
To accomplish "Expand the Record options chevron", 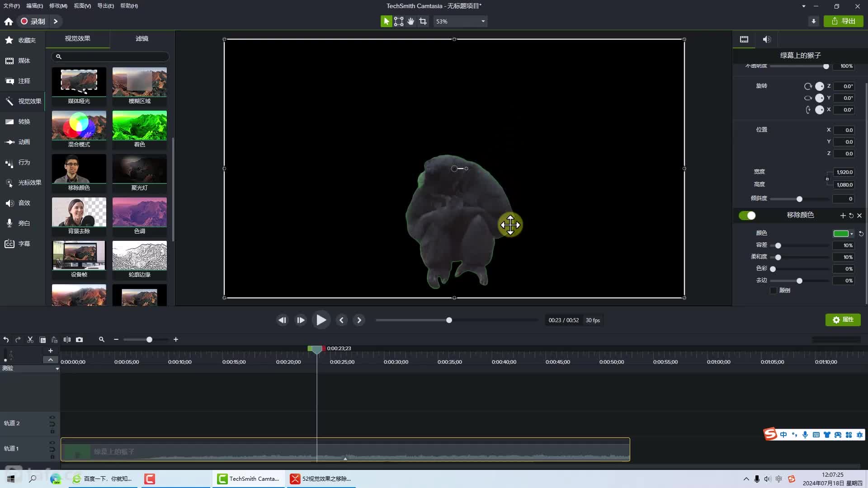I will (56, 21).
